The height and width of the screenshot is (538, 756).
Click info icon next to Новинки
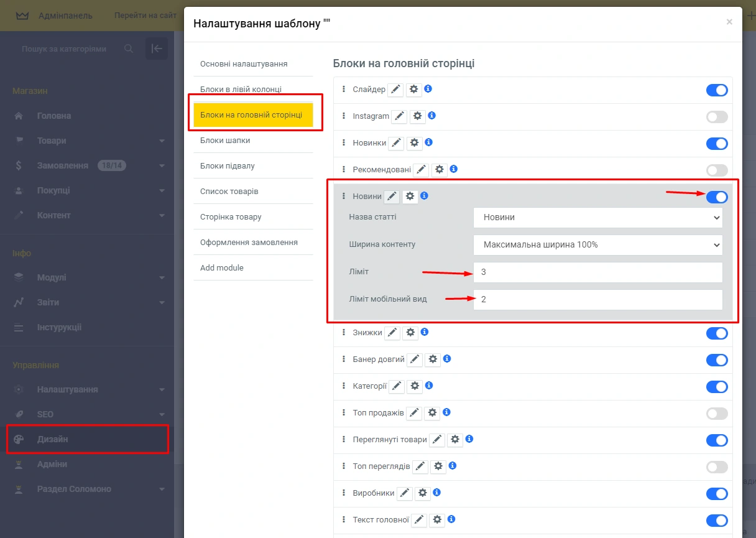(428, 142)
